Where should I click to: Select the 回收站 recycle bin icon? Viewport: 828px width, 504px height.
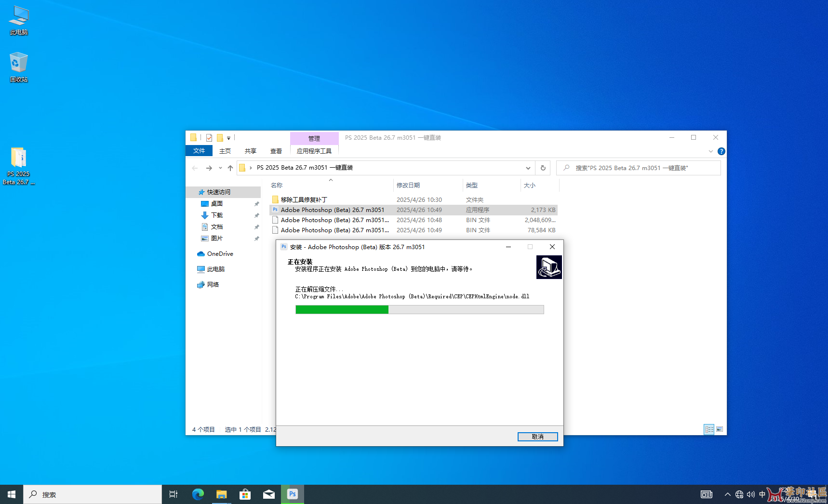[19, 67]
